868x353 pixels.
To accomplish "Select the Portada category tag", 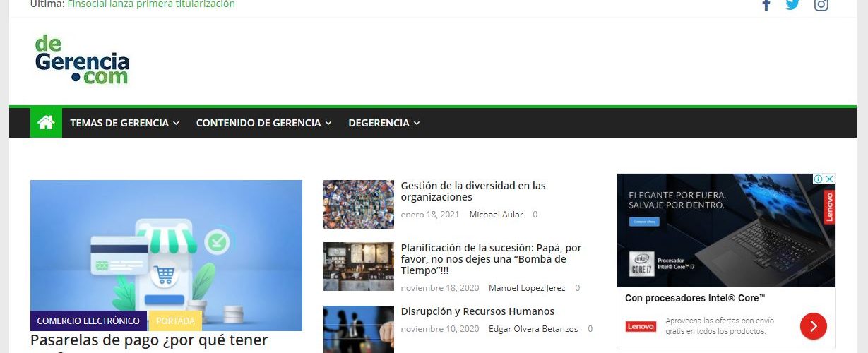I will (175, 321).
